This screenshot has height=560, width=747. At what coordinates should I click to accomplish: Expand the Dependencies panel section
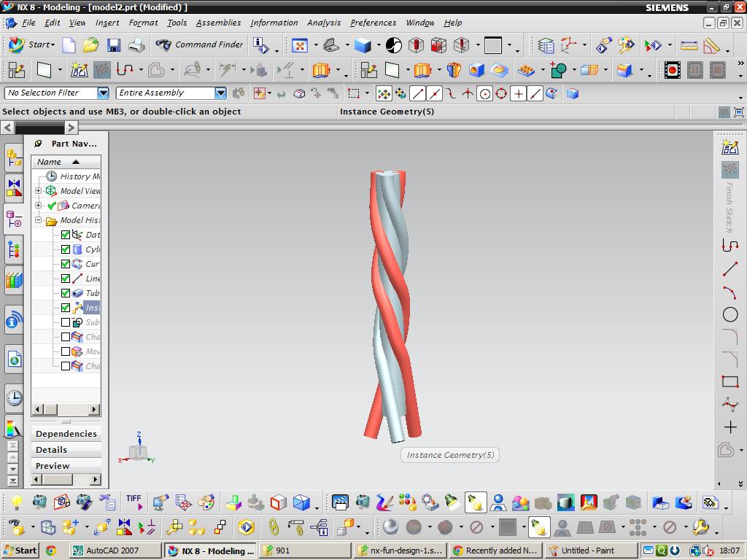pos(66,434)
